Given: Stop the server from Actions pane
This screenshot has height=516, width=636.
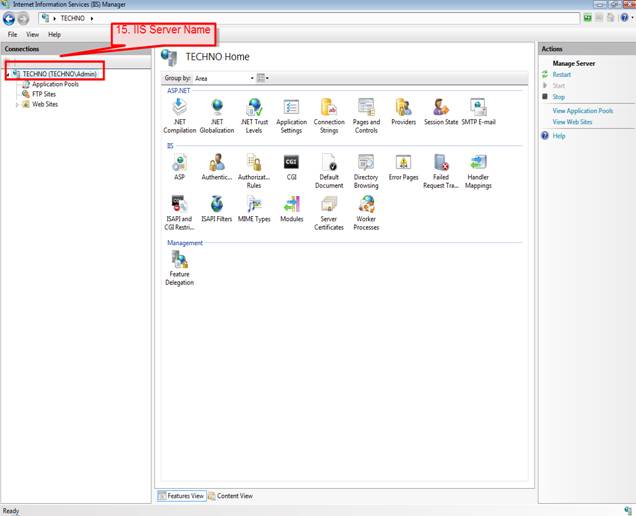Looking at the screenshot, I should point(559,97).
